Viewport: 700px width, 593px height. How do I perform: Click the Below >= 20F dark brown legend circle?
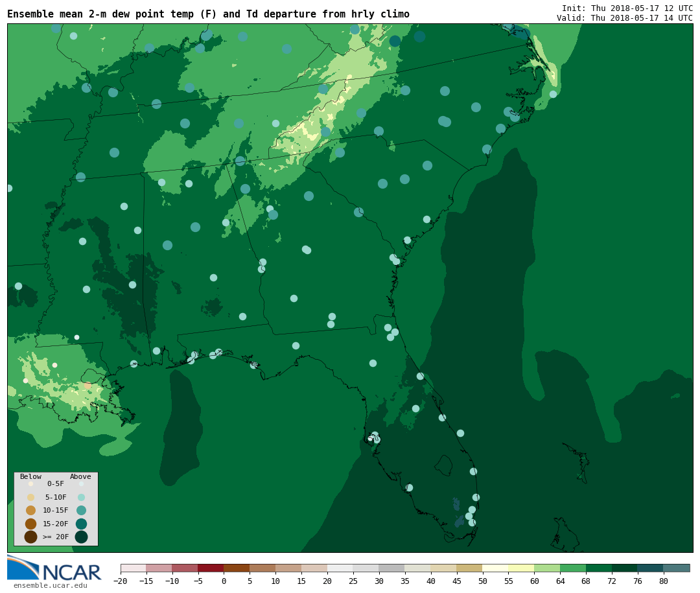(31, 537)
